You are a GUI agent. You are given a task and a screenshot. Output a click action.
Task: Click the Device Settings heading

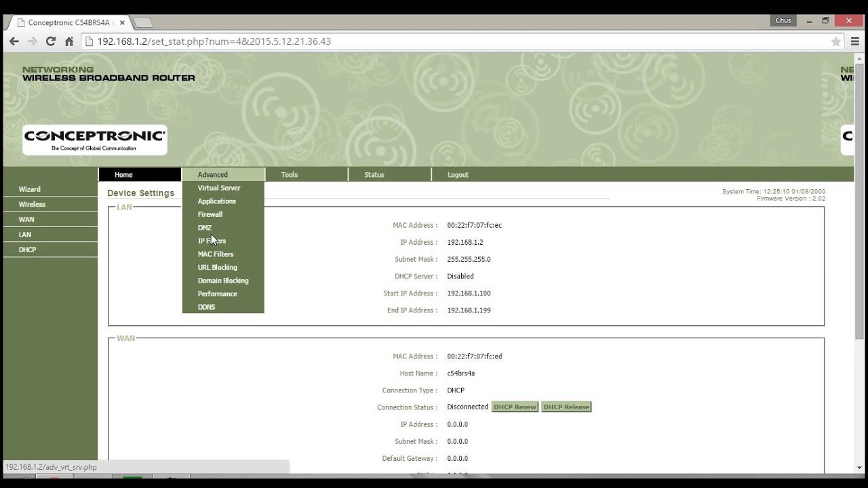tap(141, 193)
